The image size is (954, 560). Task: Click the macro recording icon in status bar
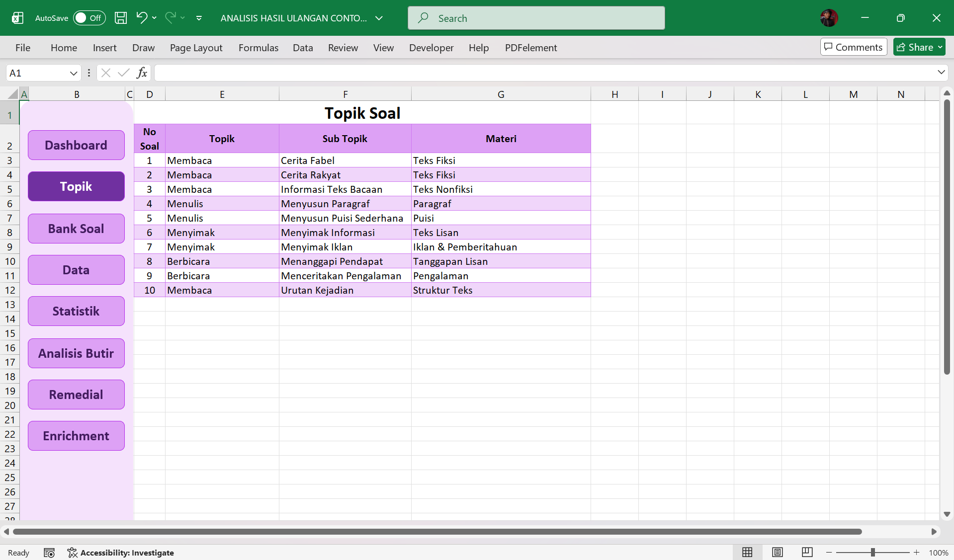point(49,553)
